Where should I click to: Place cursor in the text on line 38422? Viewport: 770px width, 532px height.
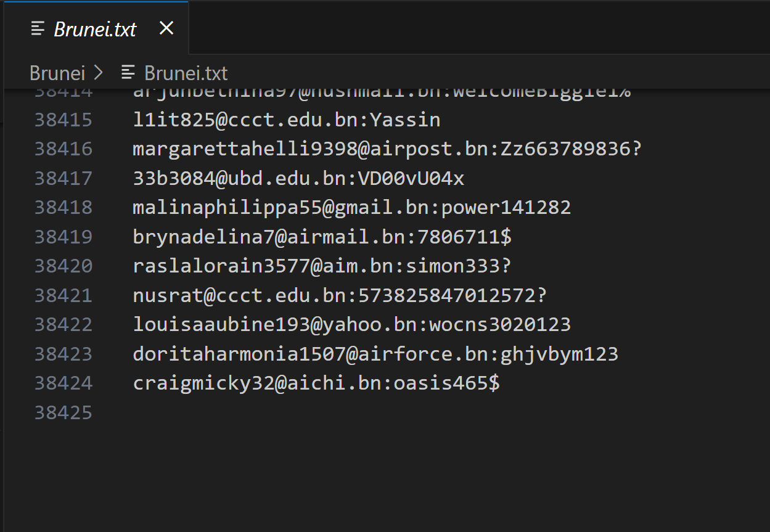click(351, 325)
